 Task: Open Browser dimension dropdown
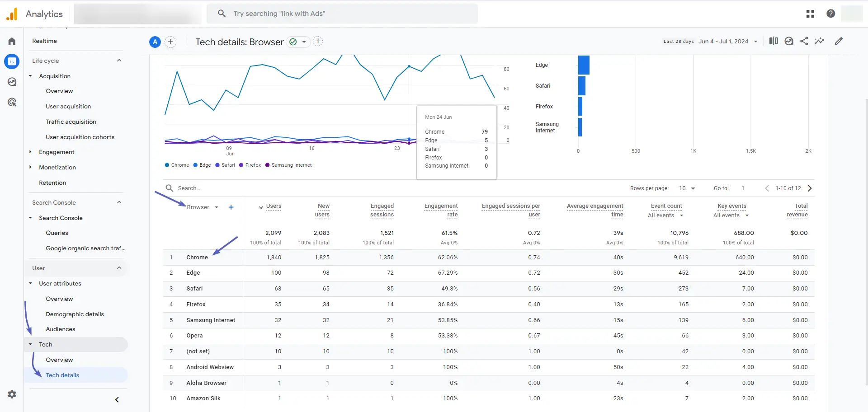click(x=203, y=207)
